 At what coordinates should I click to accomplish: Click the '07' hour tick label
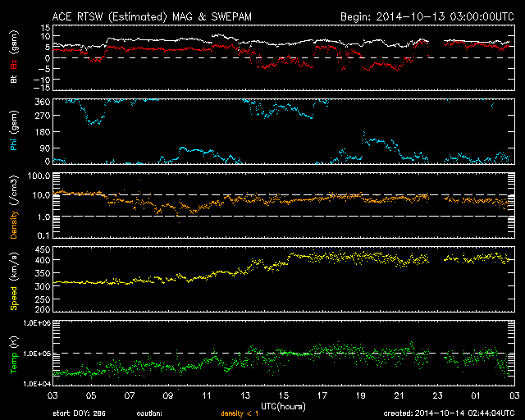(x=130, y=395)
